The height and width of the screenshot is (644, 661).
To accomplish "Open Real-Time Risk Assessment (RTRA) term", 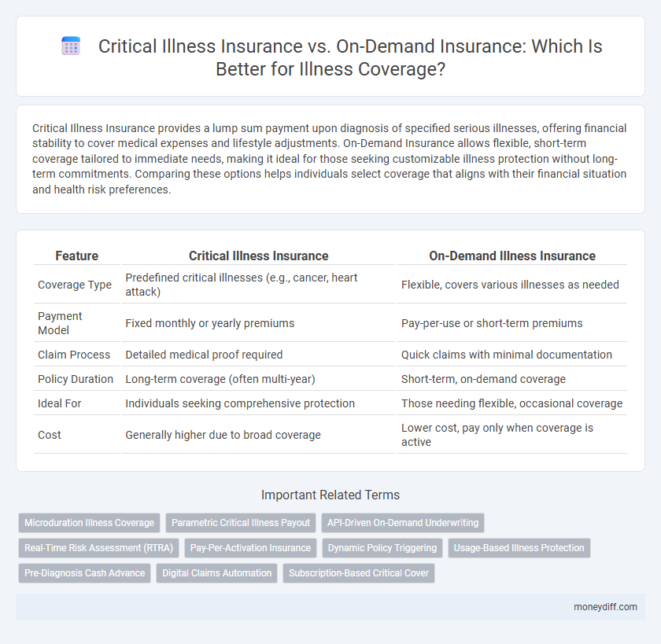I will tap(98, 548).
